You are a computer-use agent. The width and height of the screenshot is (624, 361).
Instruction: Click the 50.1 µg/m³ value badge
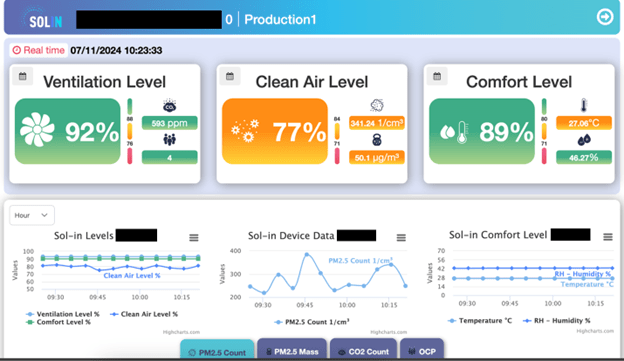(377, 157)
